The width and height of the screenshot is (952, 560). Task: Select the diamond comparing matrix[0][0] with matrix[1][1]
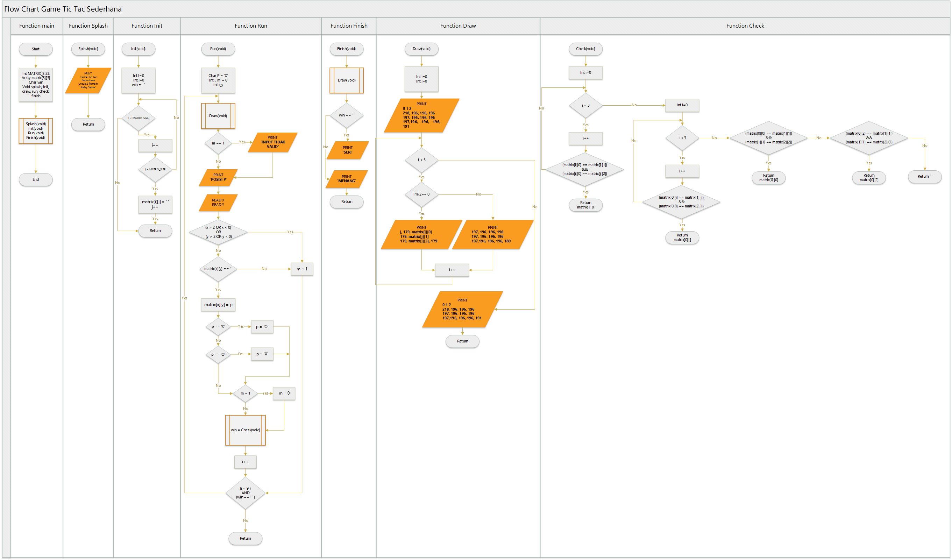point(768,138)
